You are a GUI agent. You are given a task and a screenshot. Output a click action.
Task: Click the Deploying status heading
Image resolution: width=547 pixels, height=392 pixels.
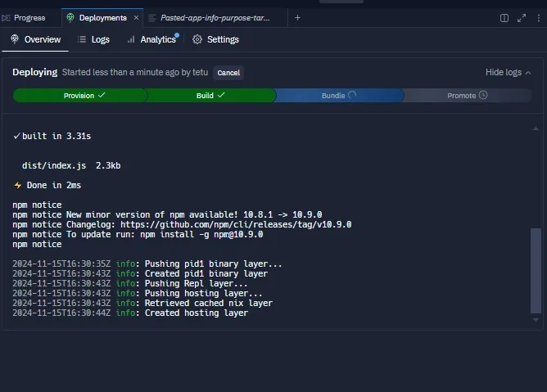tap(35, 72)
